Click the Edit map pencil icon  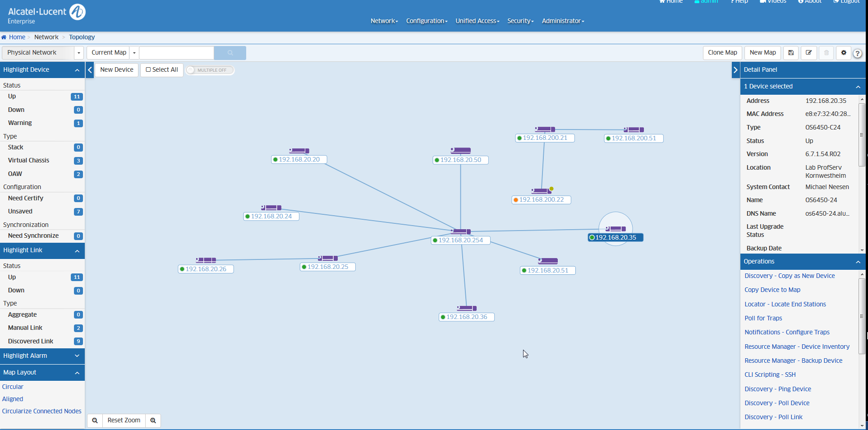tap(808, 53)
